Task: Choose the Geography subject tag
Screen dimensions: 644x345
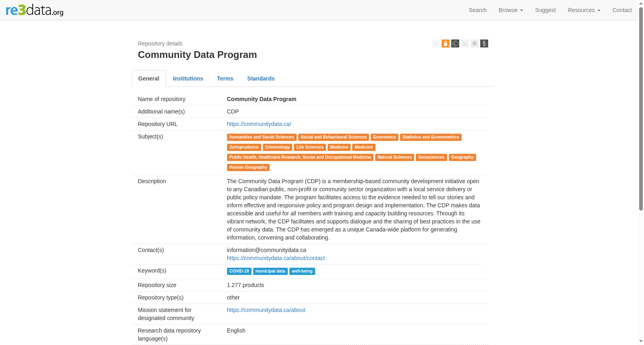Action: [x=462, y=157]
